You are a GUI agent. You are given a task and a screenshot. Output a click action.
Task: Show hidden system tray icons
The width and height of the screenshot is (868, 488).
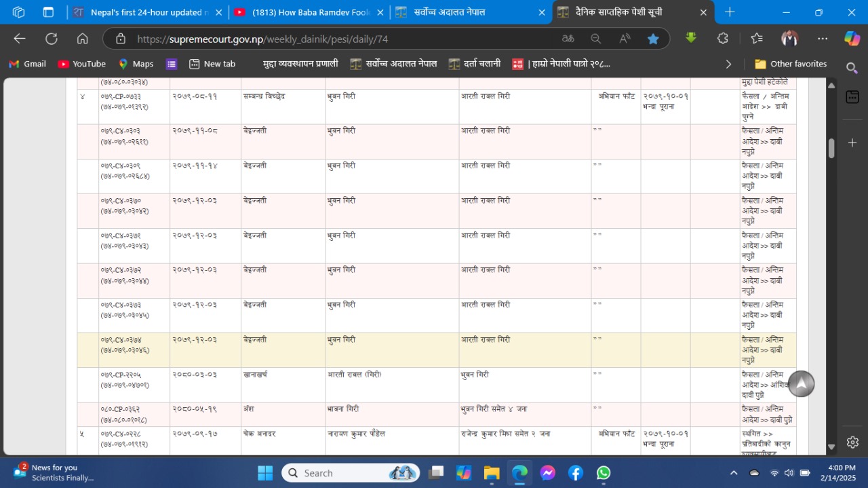[733, 473]
